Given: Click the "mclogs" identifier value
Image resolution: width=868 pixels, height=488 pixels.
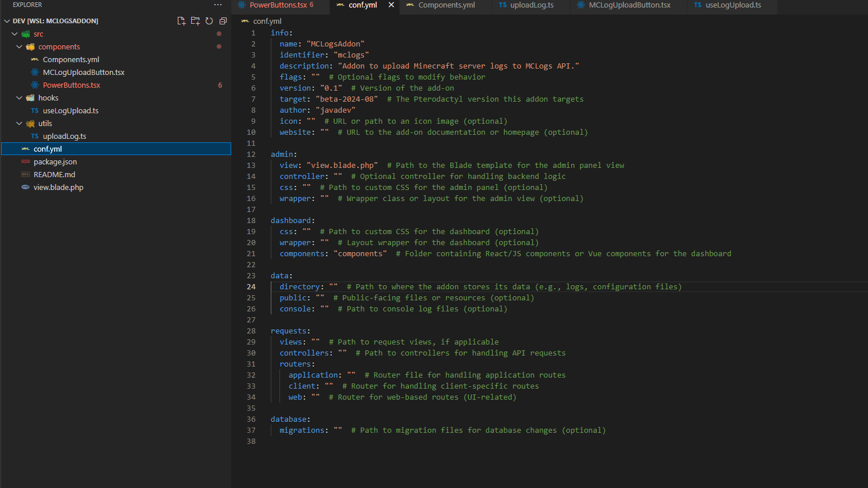Looking at the screenshot, I should (x=351, y=55).
